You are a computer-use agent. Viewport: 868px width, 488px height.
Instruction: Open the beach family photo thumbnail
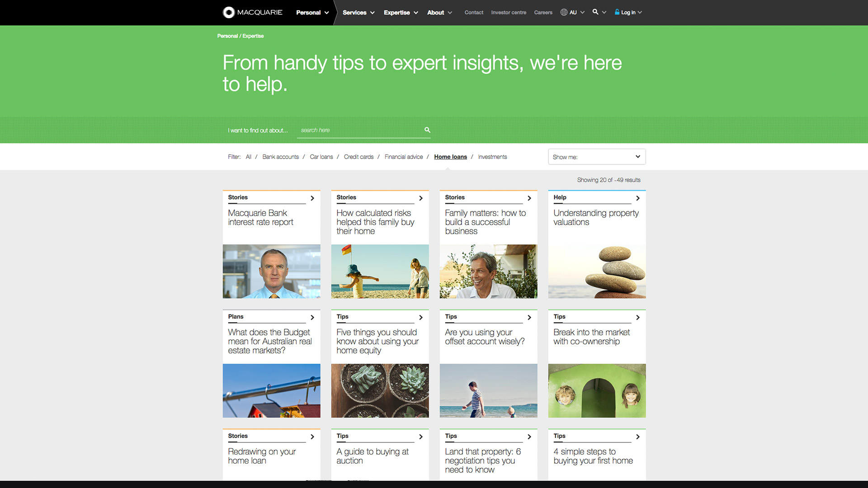point(380,271)
